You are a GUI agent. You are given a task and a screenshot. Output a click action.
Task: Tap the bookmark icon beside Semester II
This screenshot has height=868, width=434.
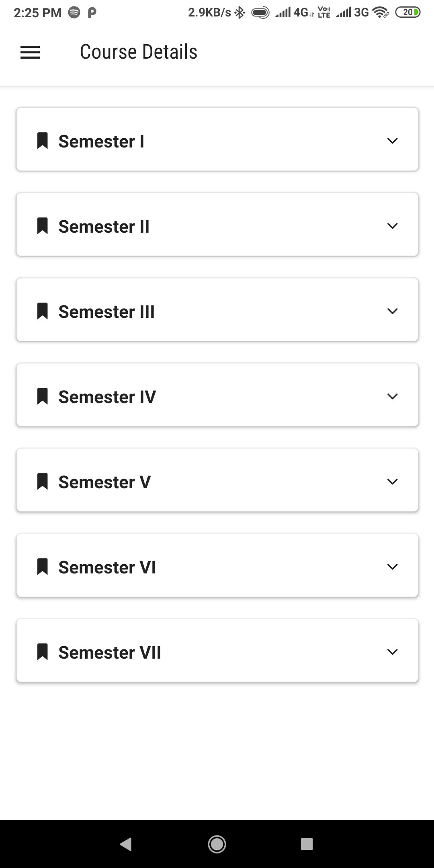[x=43, y=226]
